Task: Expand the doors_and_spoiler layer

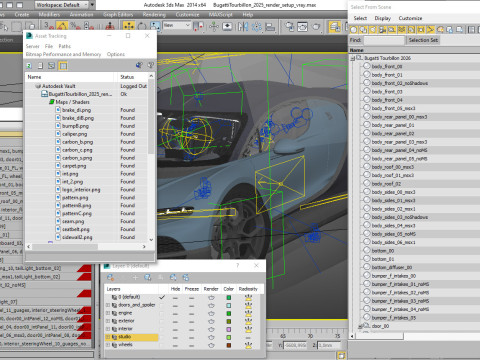Action: [108, 305]
